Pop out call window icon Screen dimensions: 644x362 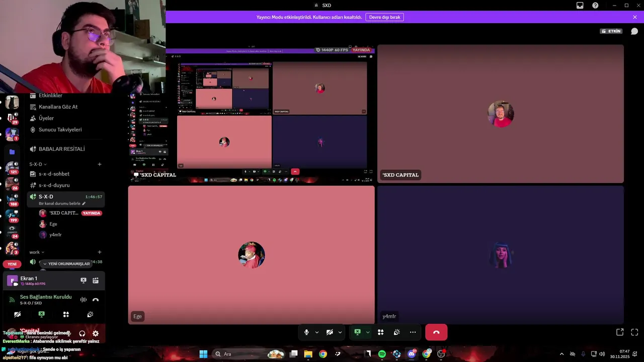[620, 332]
